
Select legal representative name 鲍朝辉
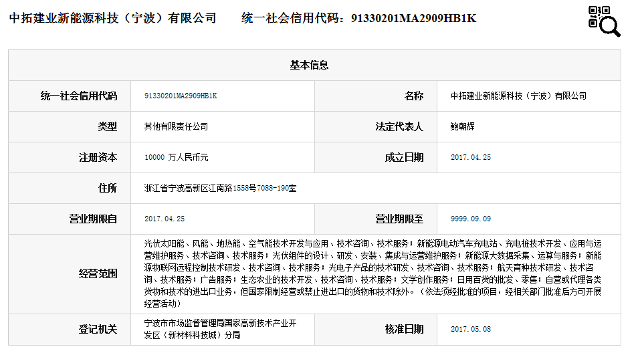point(463,127)
